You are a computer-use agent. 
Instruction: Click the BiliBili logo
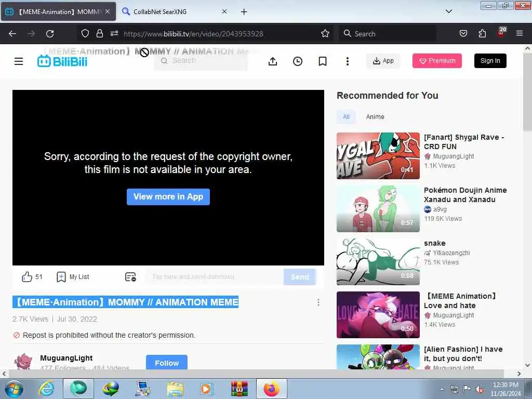pyautogui.click(x=62, y=61)
